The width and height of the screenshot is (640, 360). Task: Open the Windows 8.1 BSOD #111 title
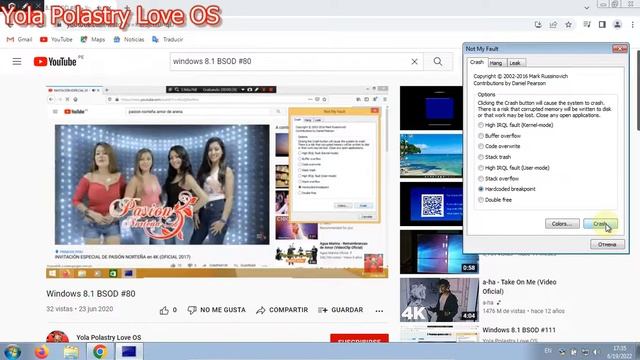tap(519, 330)
